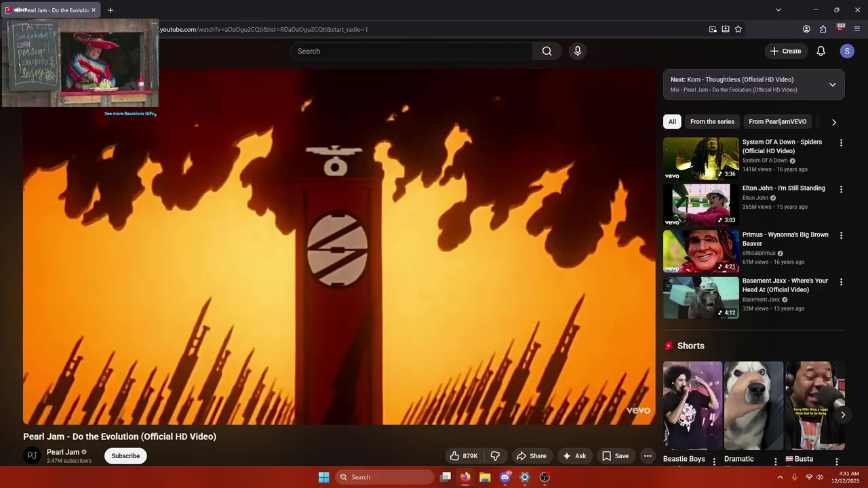Screen dimensions: 868x488
Task: Open Task View on taskbar
Action: [446, 477]
